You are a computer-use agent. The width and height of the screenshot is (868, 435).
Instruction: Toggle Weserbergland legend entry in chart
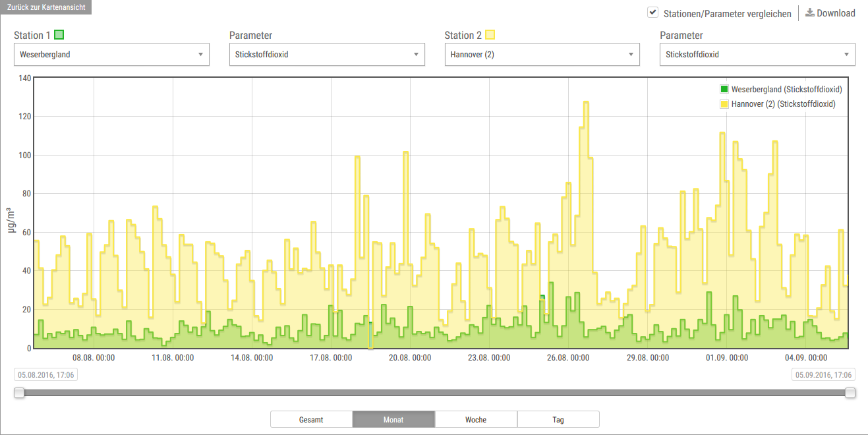[781, 90]
